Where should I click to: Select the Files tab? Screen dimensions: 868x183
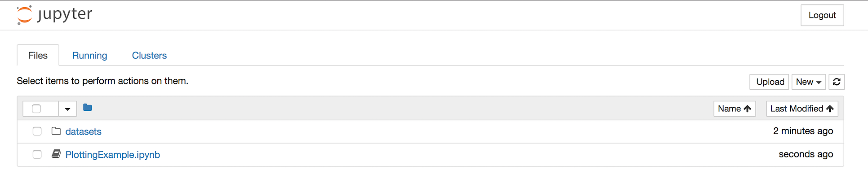tap(38, 55)
